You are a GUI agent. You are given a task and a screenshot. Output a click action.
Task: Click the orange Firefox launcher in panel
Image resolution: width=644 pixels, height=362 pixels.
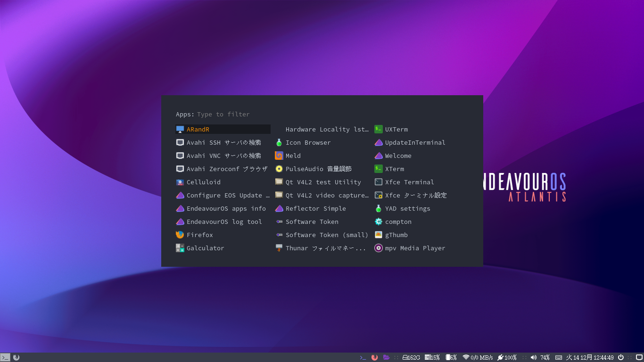(x=374, y=357)
